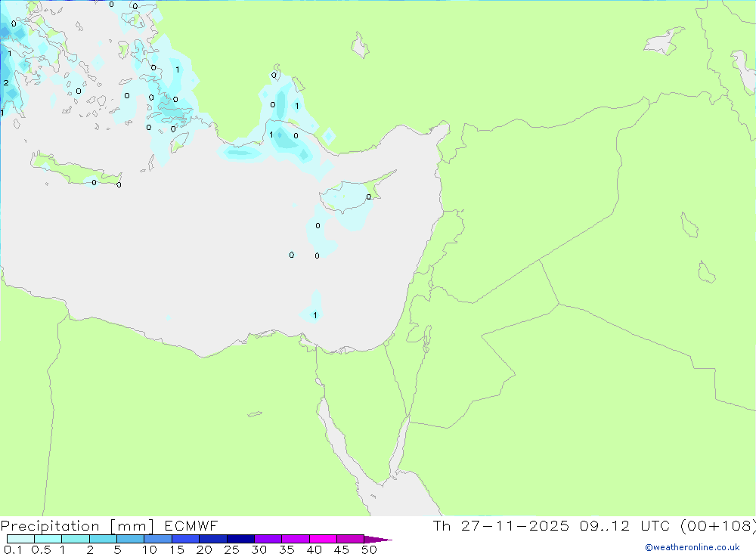
Task: Click the 30–35 mm purple legend swatch
Action: pyautogui.click(x=268, y=539)
